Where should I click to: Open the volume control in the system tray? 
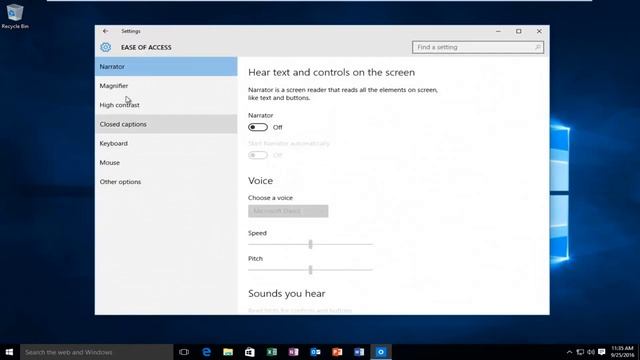(591, 352)
